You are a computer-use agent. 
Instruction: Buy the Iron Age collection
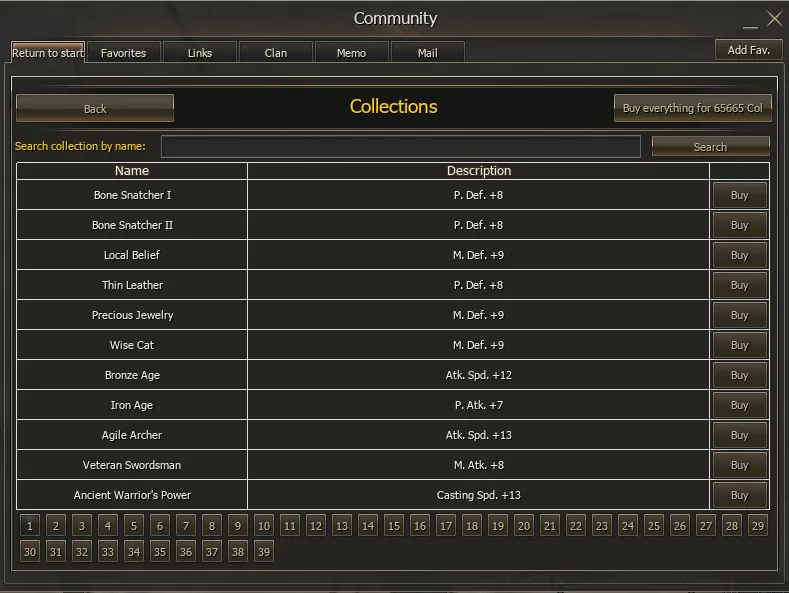pos(739,405)
